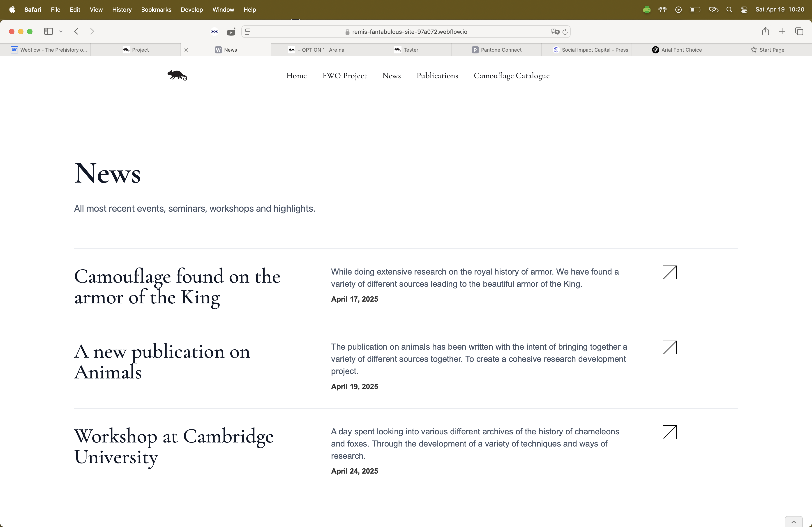
Task: Click the scroll-up chevron at bottom right
Action: coord(794,522)
